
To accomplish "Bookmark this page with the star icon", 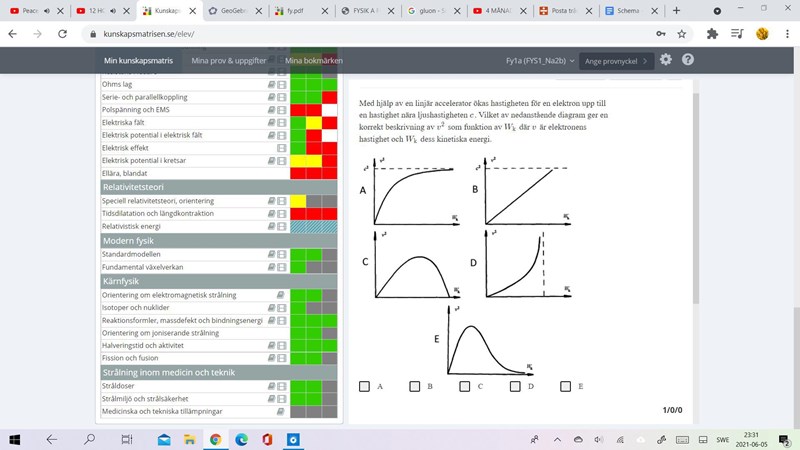I will (x=682, y=33).
